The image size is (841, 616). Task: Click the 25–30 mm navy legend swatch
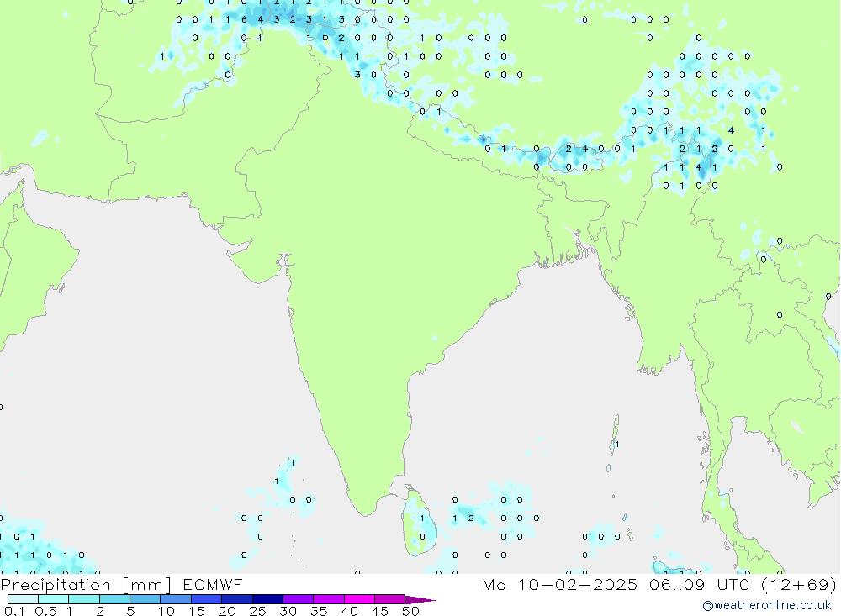[267, 599]
